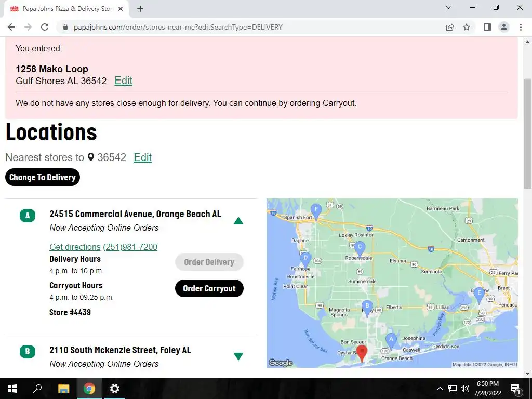
Task: Click the browser forward arrow
Action: 28,27
